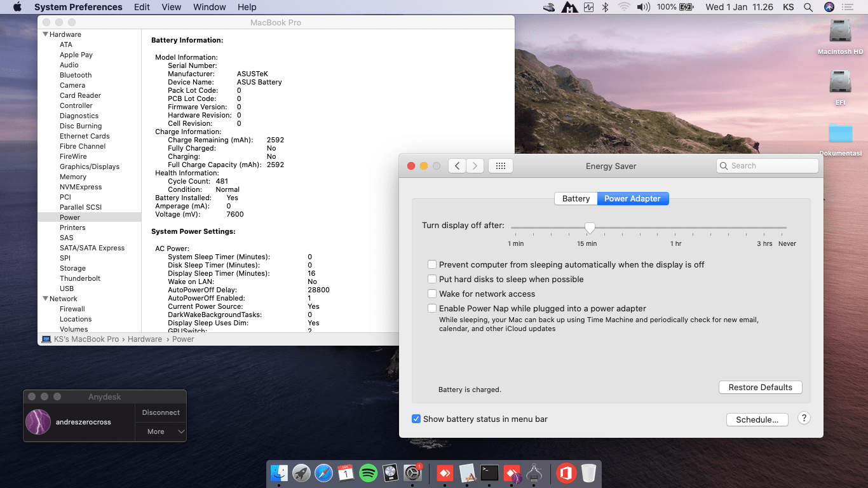Open the Help menu
868x488 pixels.
tap(247, 7)
